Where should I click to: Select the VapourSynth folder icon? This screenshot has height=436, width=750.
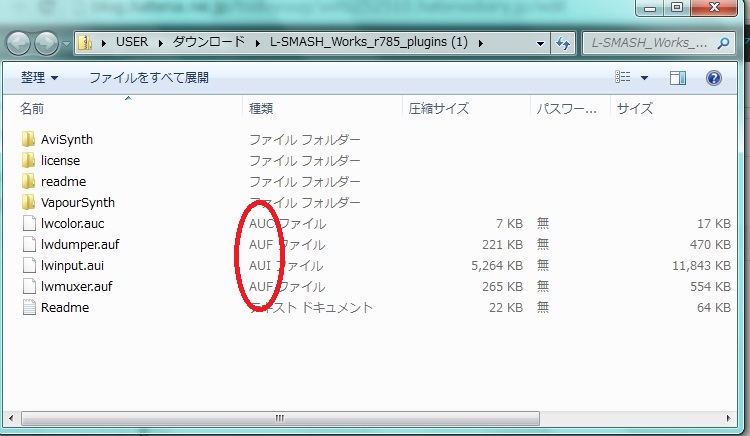coord(28,202)
